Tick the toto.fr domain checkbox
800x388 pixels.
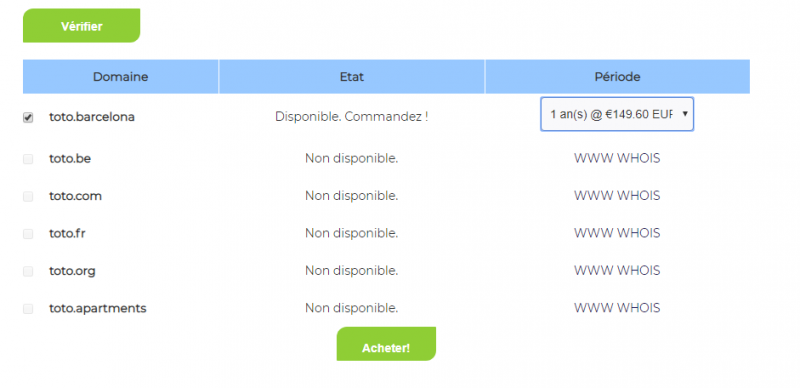point(28,234)
